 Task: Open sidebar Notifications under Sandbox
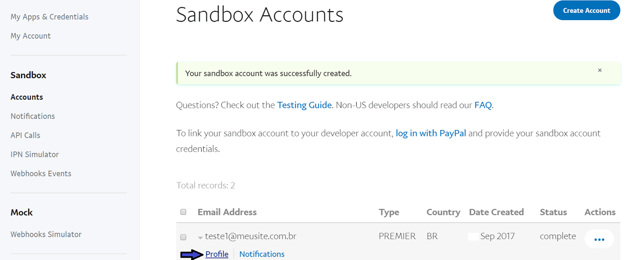[33, 116]
